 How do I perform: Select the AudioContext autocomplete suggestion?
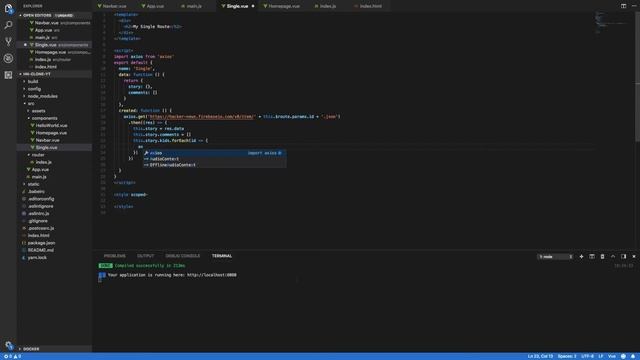214,159
